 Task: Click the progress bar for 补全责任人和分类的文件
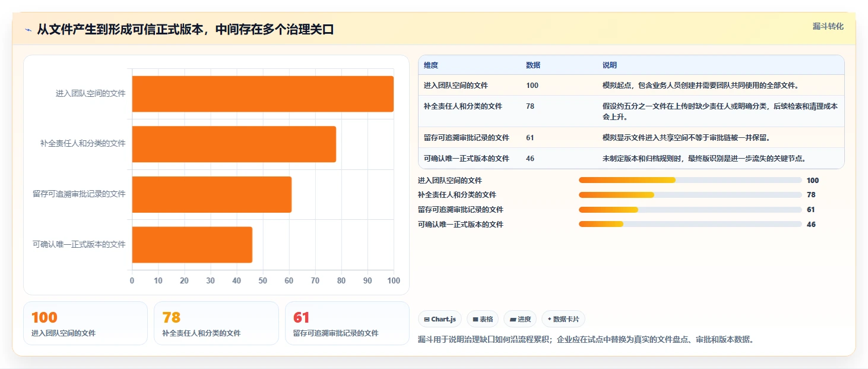[690, 195]
